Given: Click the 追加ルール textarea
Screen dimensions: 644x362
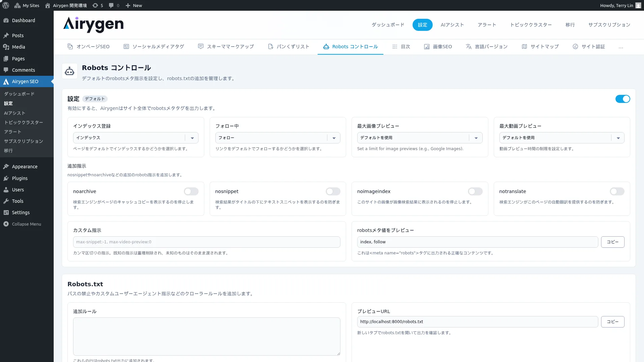Looking at the screenshot, I should pos(207,337).
